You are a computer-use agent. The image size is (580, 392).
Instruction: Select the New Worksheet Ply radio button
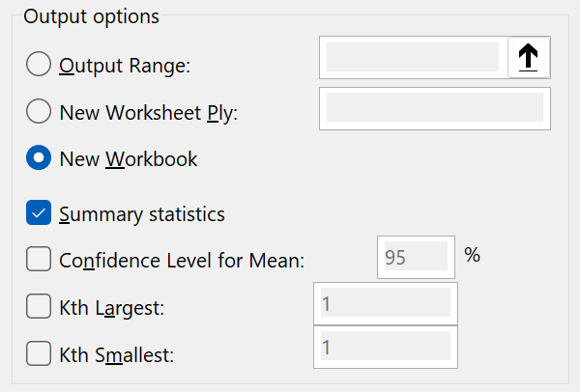(x=39, y=112)
